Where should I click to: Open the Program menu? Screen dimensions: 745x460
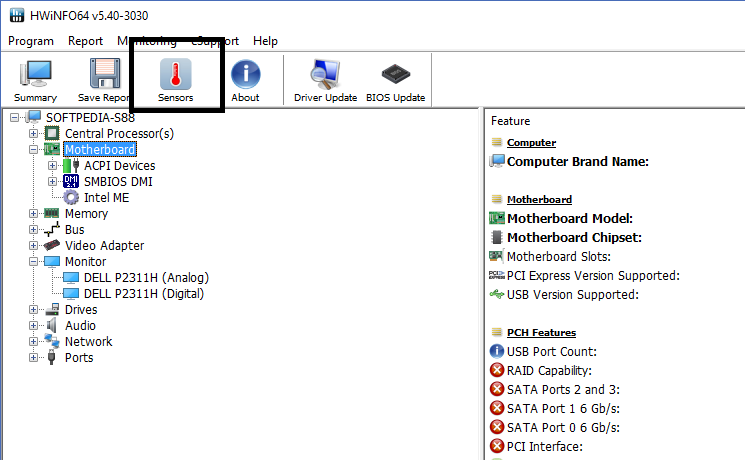31,41
